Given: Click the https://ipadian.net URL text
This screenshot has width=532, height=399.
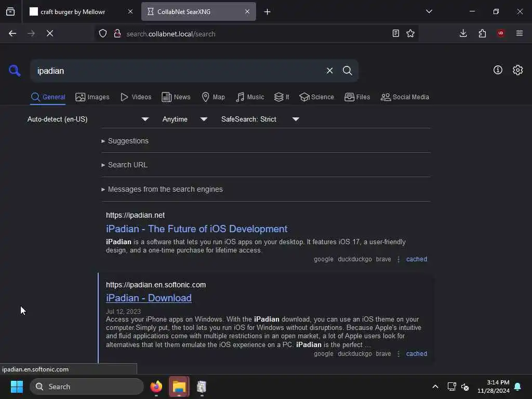Looking at the screenshot, I should coord(135,215).
